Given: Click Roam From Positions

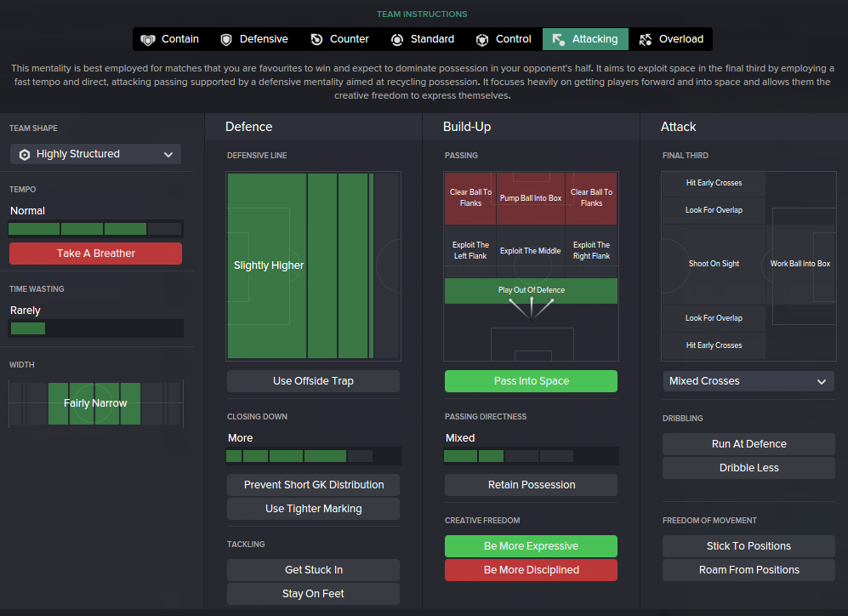Looking at the screenshot, I should 748,569.
